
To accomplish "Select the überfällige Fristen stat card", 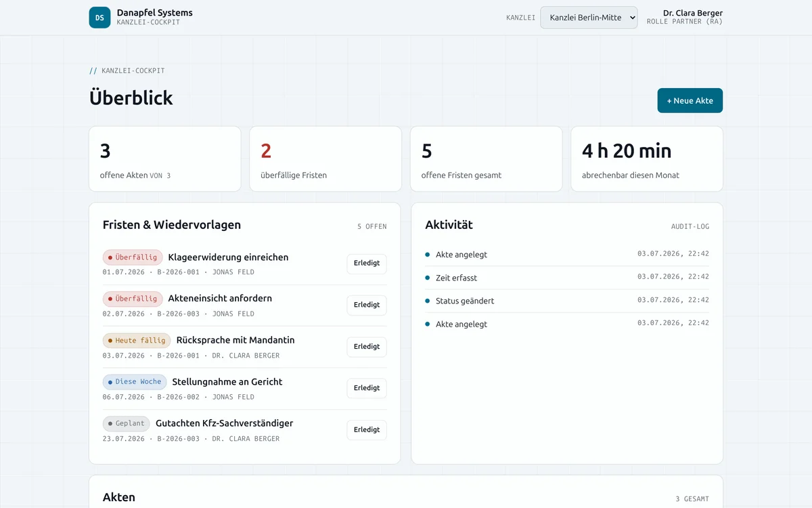I will (x=325, y=159).
